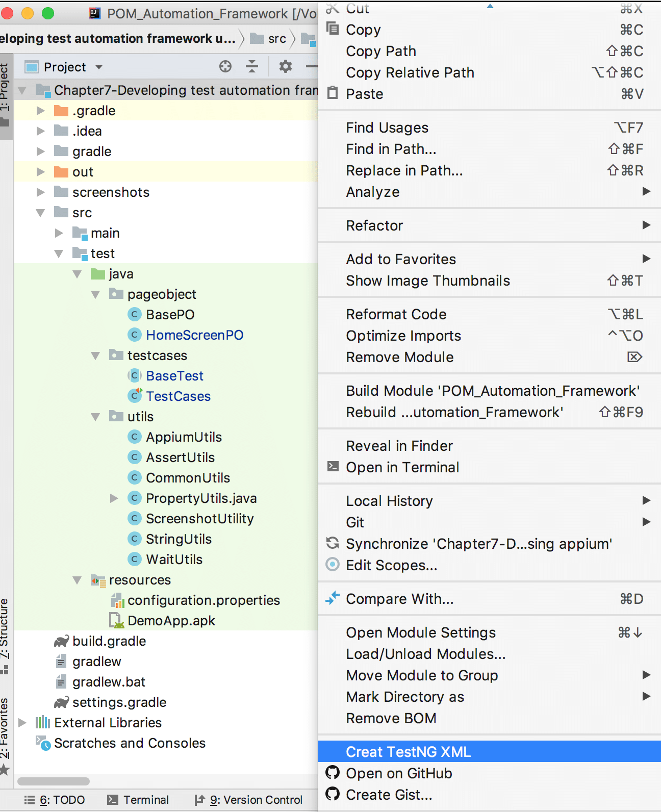Click the Compare With arrows icon
This screenshot has height=812, width=661.
tap(333, 598)
